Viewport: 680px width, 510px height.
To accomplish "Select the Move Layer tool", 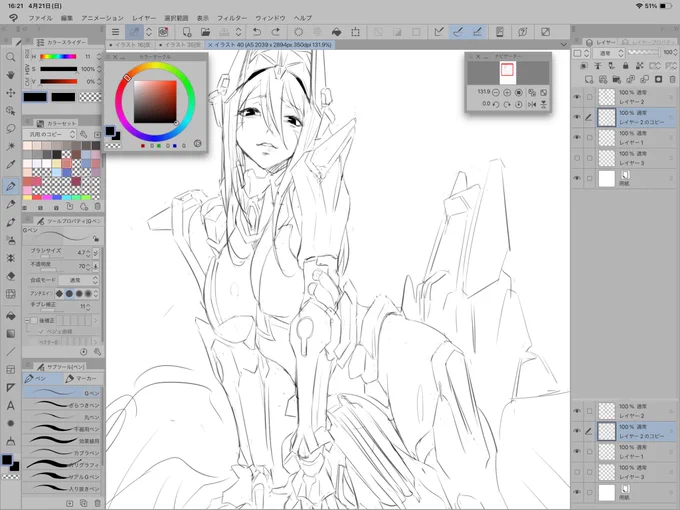I will [10, 92].
